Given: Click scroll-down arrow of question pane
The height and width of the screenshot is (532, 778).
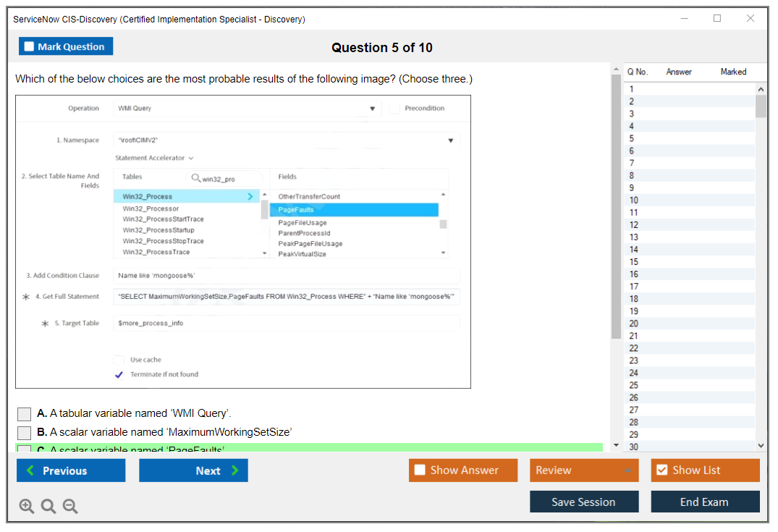Looking at the screenshot, I should pyautogui.click(x=616, y=445).
